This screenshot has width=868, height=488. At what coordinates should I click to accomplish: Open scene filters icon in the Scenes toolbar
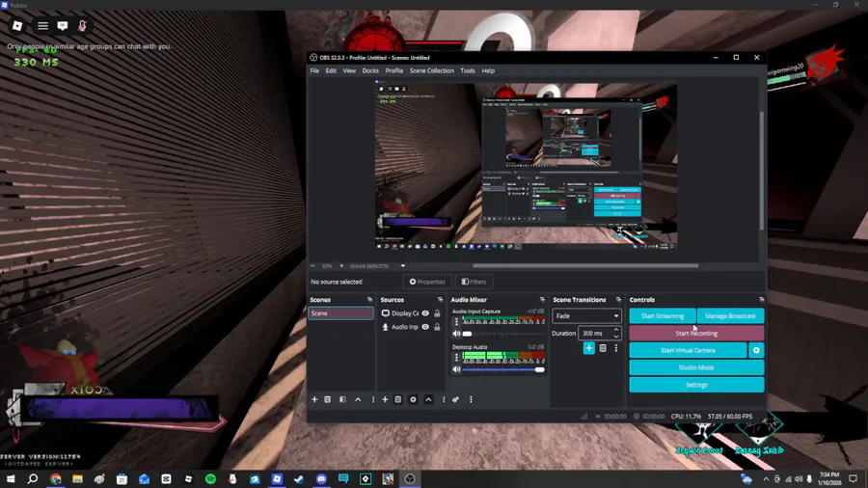[342, 399]
